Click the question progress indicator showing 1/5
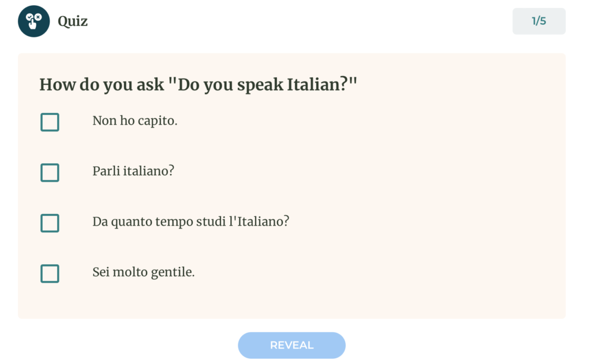Image resolution: width=591 pixels, height=364 pixels. point(538,21)
